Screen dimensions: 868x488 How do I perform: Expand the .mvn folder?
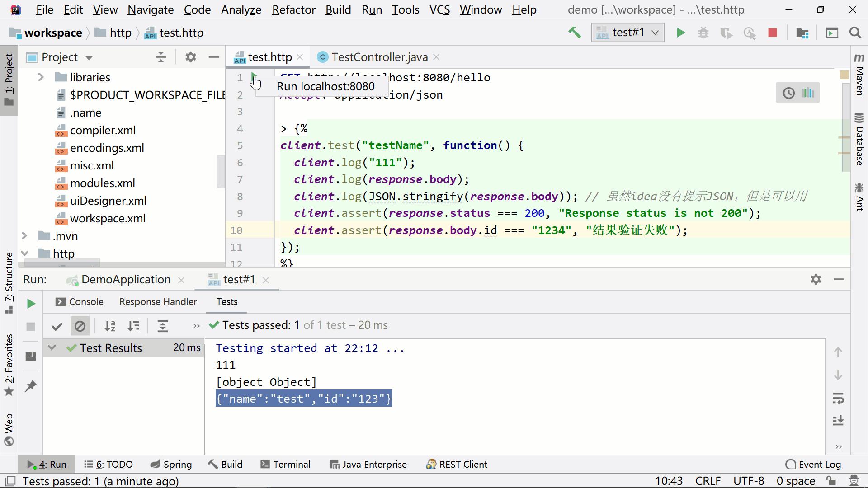(24, 236)
